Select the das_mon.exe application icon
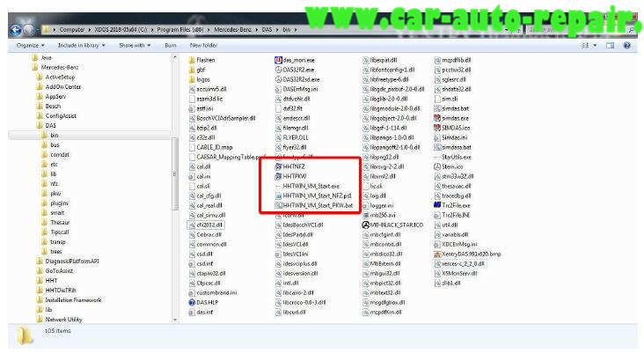 click(278, 60)
